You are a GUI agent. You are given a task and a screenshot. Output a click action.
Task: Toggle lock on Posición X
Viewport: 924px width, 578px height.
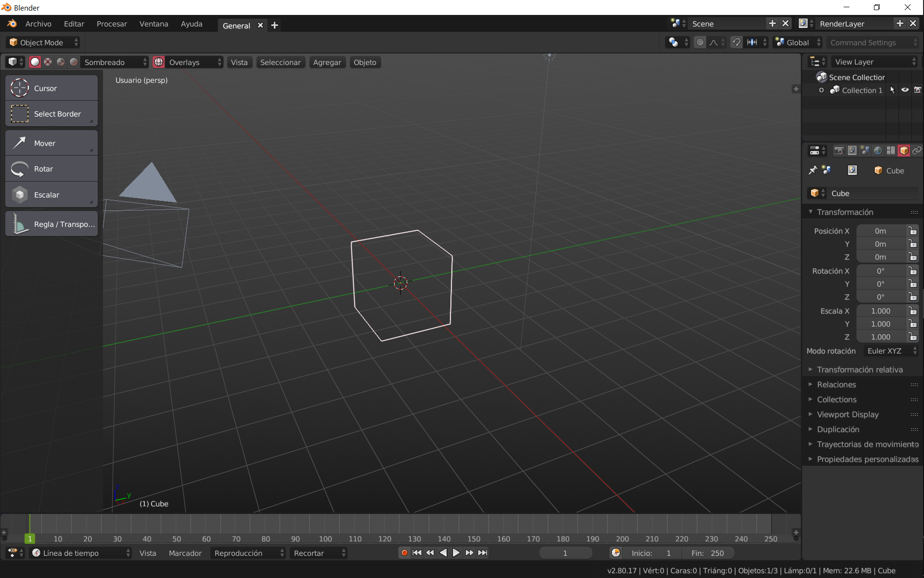click(x=912, y=231)
